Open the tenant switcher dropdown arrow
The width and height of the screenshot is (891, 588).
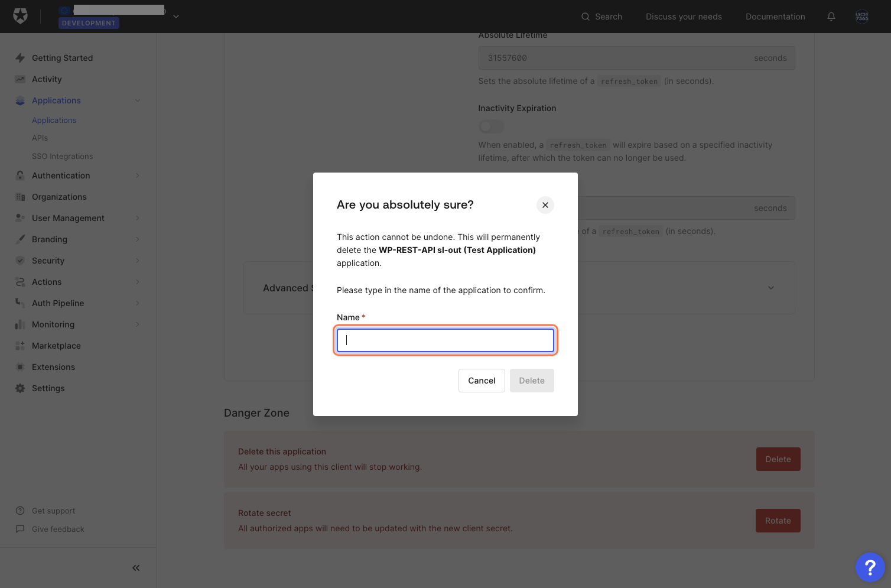point(176,17)
